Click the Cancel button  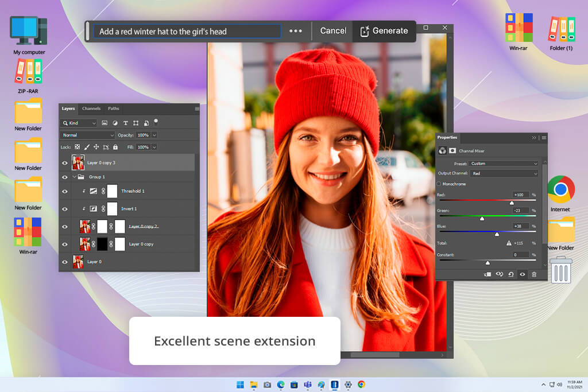pos(333,31)
